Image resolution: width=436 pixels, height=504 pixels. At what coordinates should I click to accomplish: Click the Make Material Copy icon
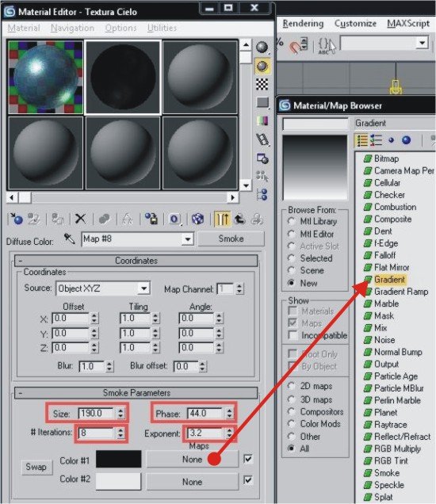(104, 219)
